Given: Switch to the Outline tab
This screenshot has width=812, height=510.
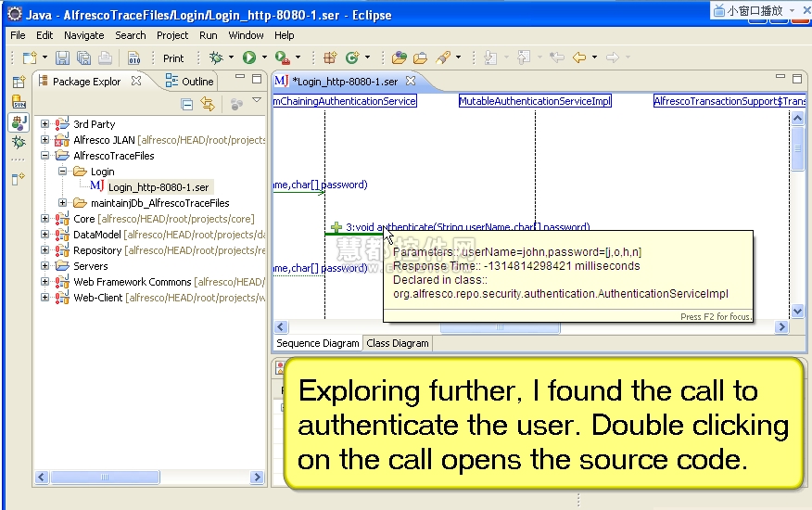Looking at the screenshot, I should pyautogui.click(x=189, y=82).
